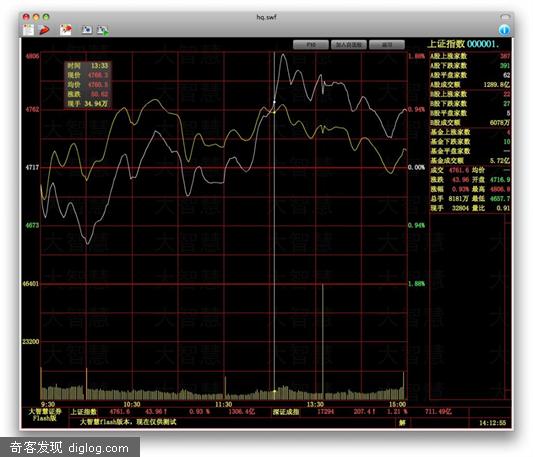
Task: Click the green window zoom button
Action: click(46, 16)
